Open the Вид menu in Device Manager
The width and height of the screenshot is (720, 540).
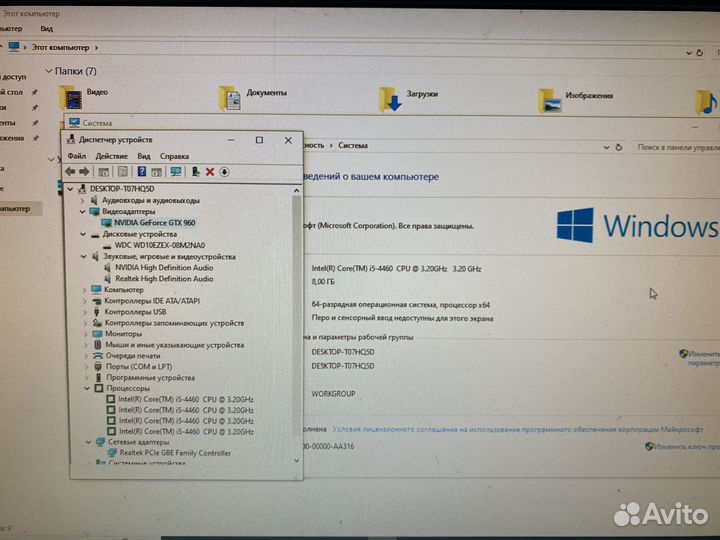tap(144, 156)
